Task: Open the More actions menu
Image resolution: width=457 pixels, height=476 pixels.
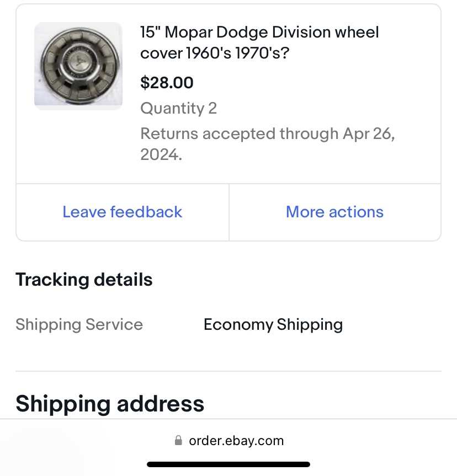Action: (335, 212)
